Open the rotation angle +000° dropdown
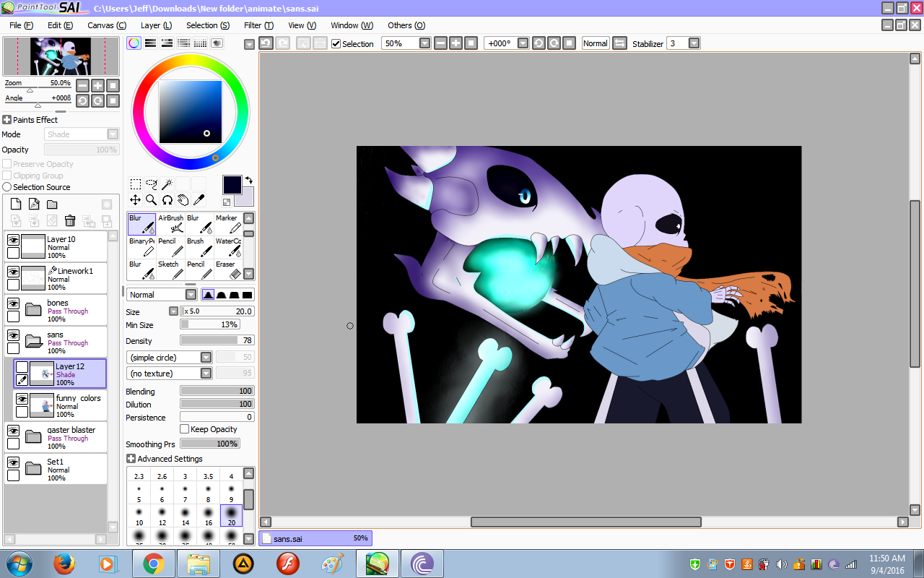This screenshot has width=924, height=578. click(523, 43)
